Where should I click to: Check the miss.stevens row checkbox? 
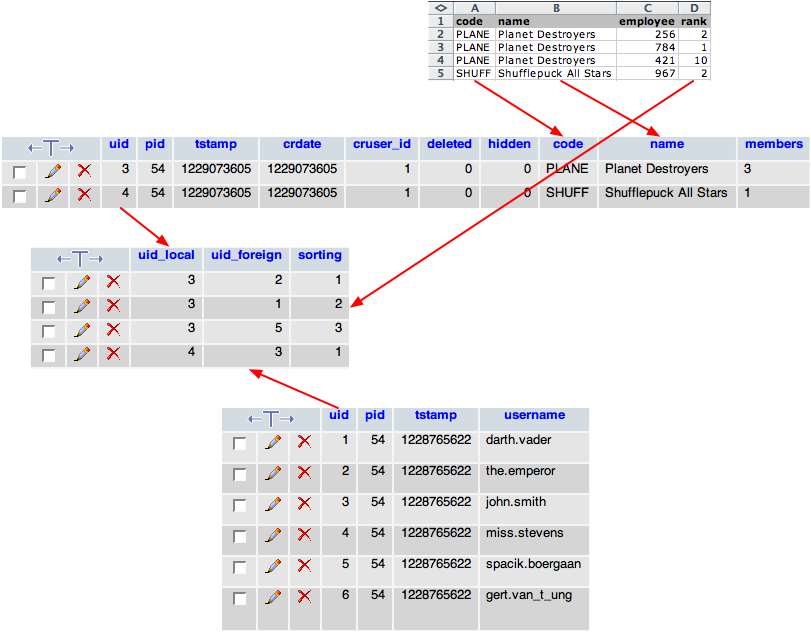pos(240,536)
